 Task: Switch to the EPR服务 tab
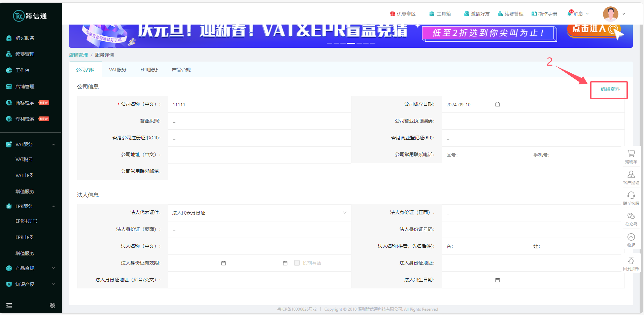click(x=149, y=69)
